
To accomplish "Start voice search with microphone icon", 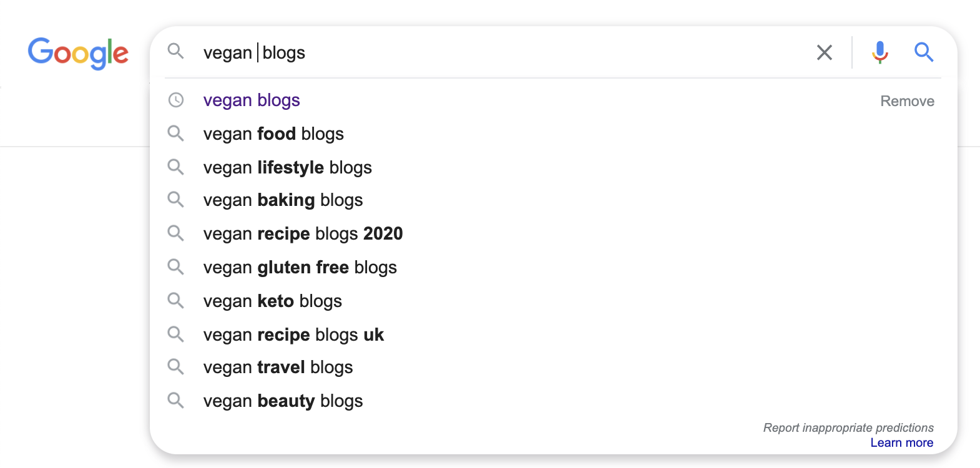I will click(880, 52).
